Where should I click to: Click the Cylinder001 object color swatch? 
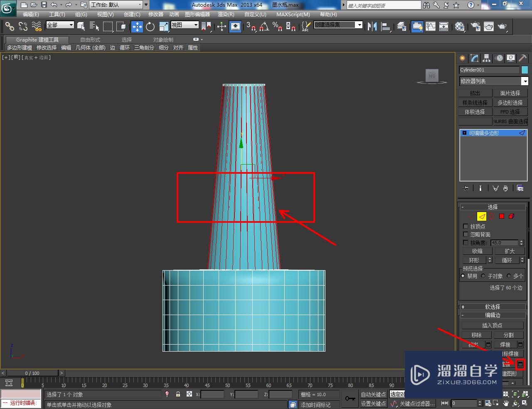(x=525, y=70)
